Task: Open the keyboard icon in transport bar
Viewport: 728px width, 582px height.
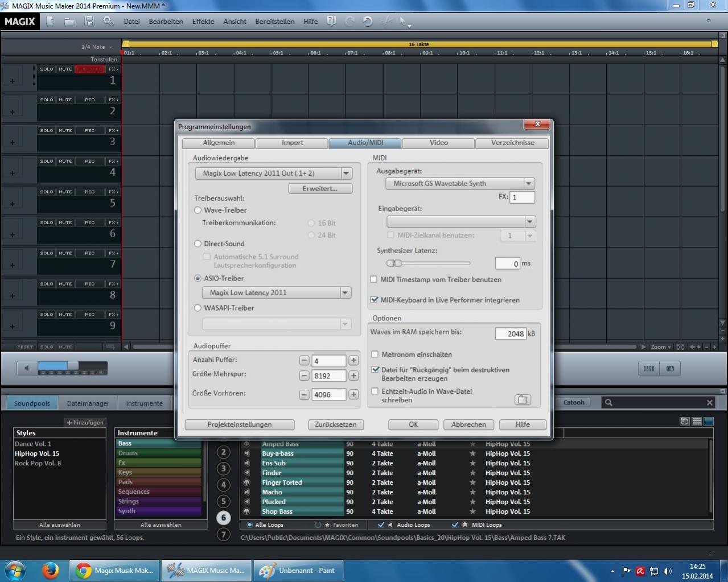Action: 670,368
